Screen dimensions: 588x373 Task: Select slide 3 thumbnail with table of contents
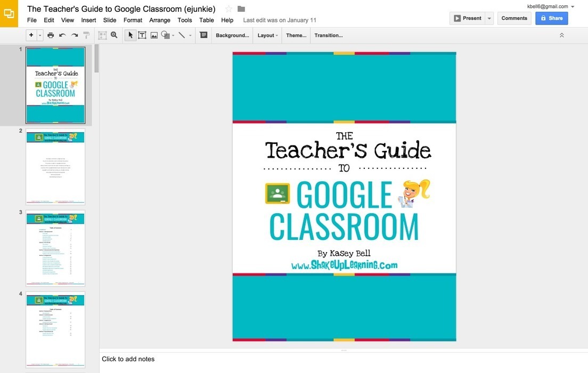point(55,248)
